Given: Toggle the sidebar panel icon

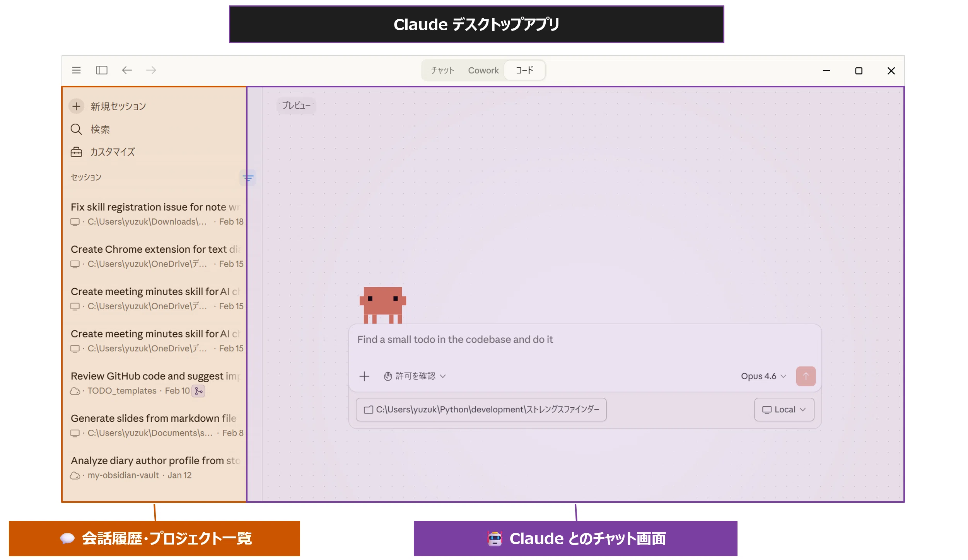Looking at the screenshot, I should click(101, 70).
